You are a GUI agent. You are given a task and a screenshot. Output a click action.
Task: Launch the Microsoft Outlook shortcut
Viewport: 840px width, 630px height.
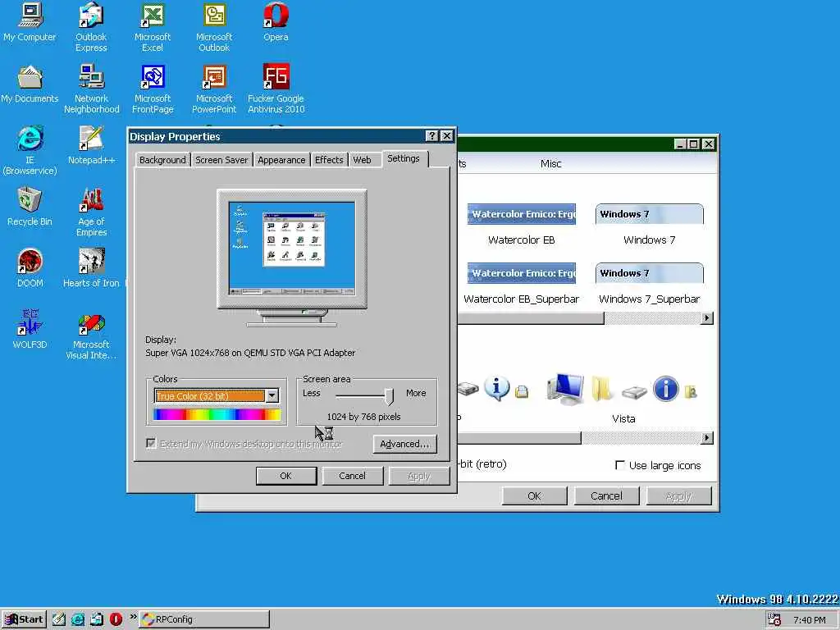pos(214,27)
